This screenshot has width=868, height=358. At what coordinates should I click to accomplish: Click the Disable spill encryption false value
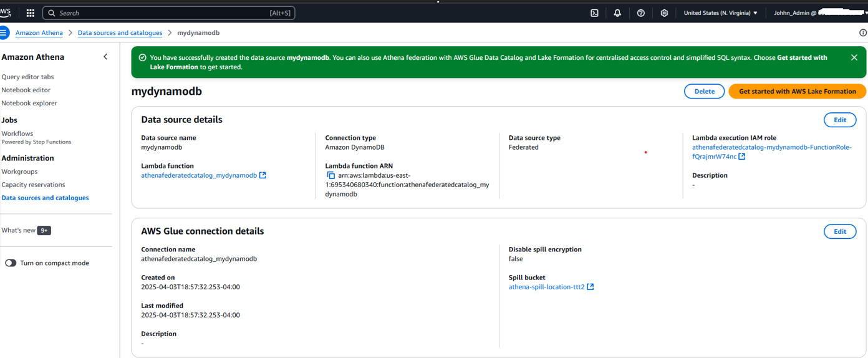point(516,259)
